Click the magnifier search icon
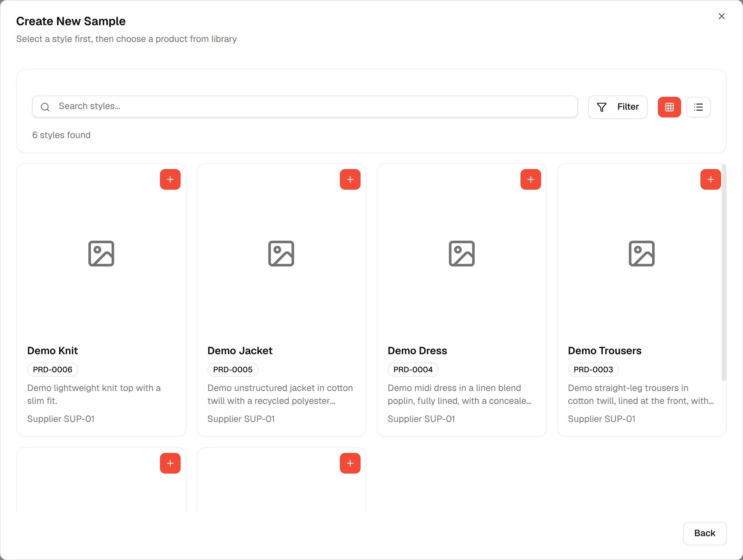Viewport: 743px width, 560px height. point(45,107)
